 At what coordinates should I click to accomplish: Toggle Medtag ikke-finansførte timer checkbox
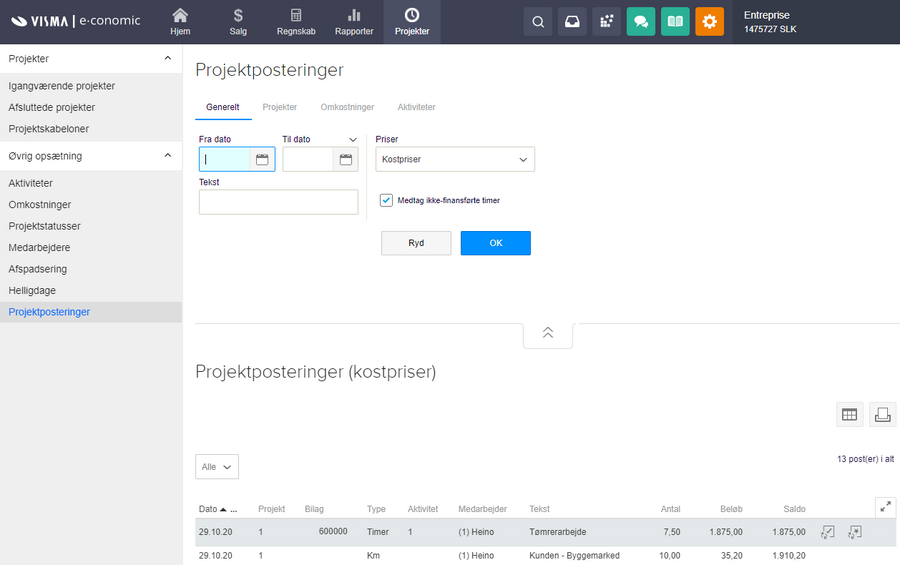coord(386,200)
